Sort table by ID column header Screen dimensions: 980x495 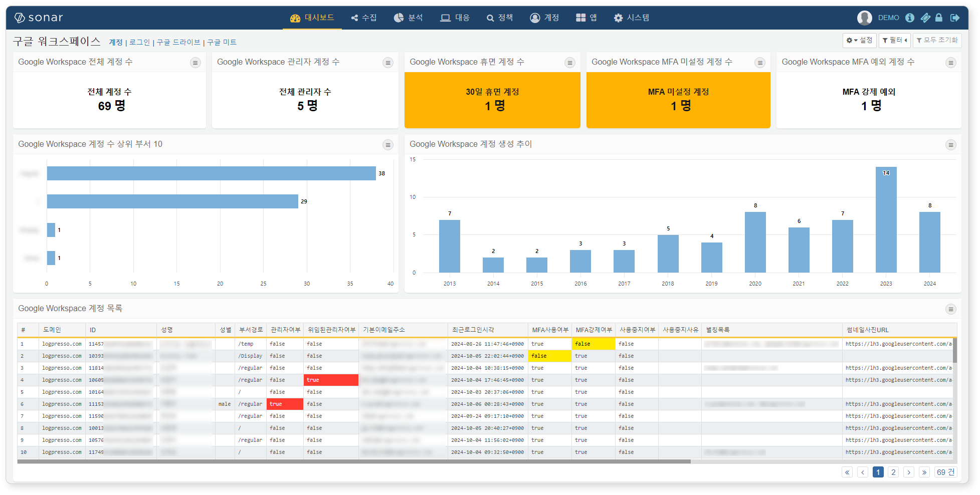pyautogui.click(x=121, y=330)
